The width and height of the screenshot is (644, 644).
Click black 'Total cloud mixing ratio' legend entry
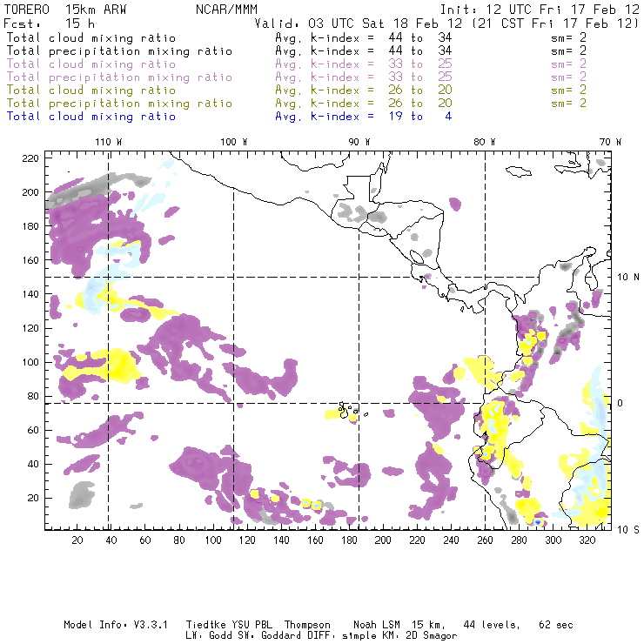(x=91, y=38)
